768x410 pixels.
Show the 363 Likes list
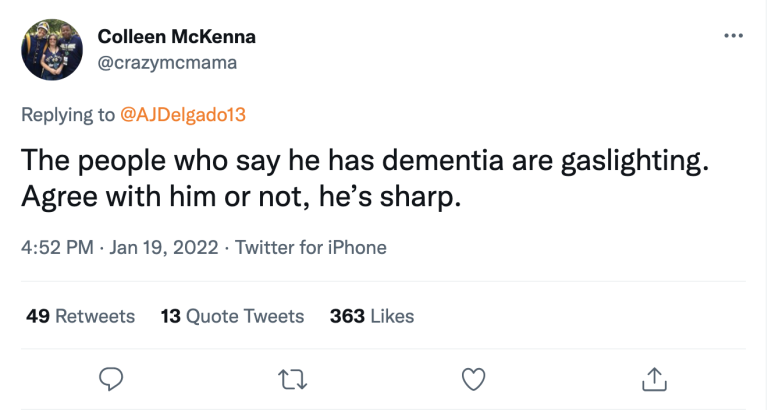click(372, 316)
